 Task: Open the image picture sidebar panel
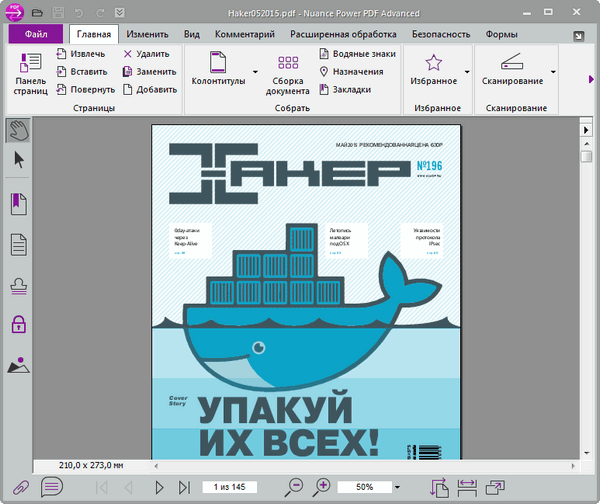tap(18, 365)
